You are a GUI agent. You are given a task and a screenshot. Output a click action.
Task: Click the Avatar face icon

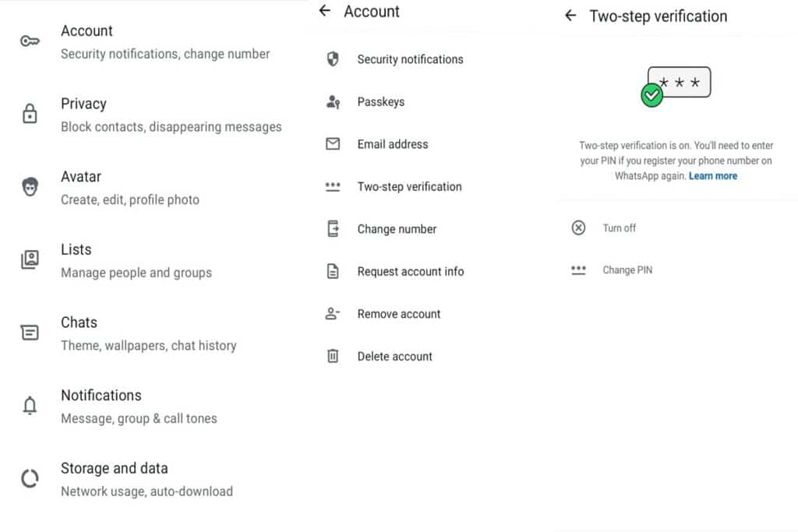pos(30,187)
